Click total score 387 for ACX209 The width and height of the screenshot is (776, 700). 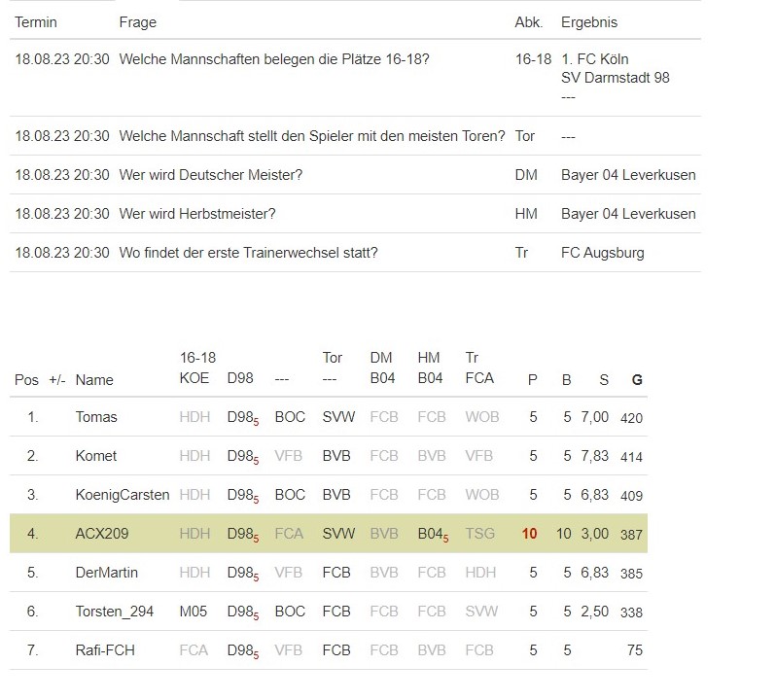coord(631,535)
